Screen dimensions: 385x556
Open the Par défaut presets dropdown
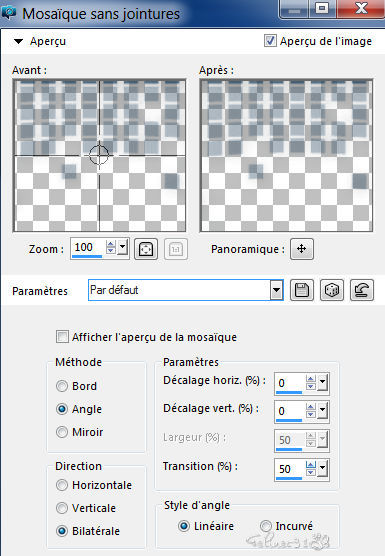tap(276, 290)
